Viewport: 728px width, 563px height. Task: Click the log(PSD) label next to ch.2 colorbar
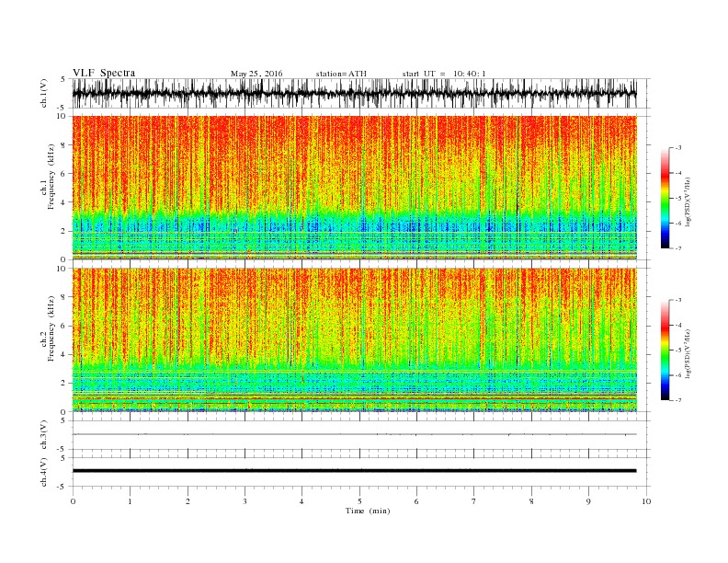click(688, 352)
